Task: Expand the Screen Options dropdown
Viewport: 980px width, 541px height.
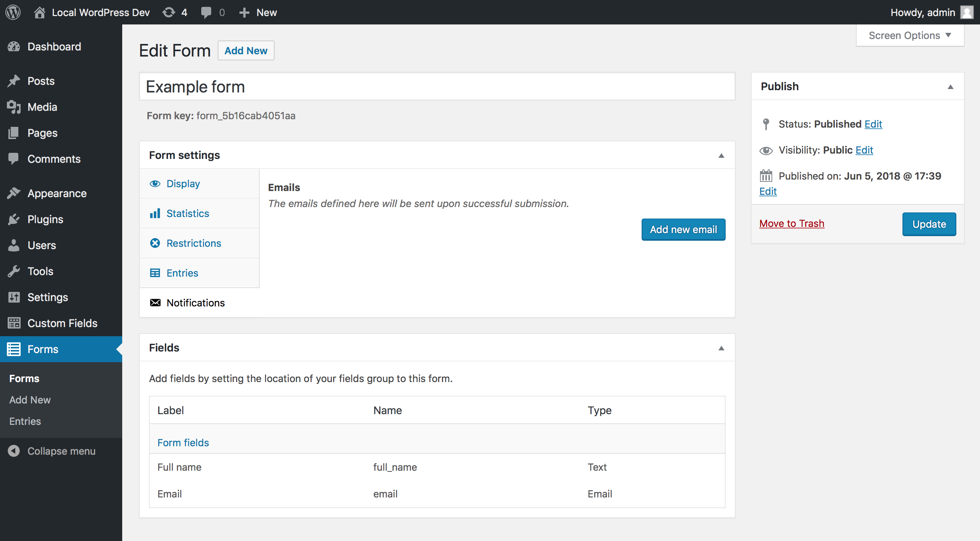Action: click(910, 36)
